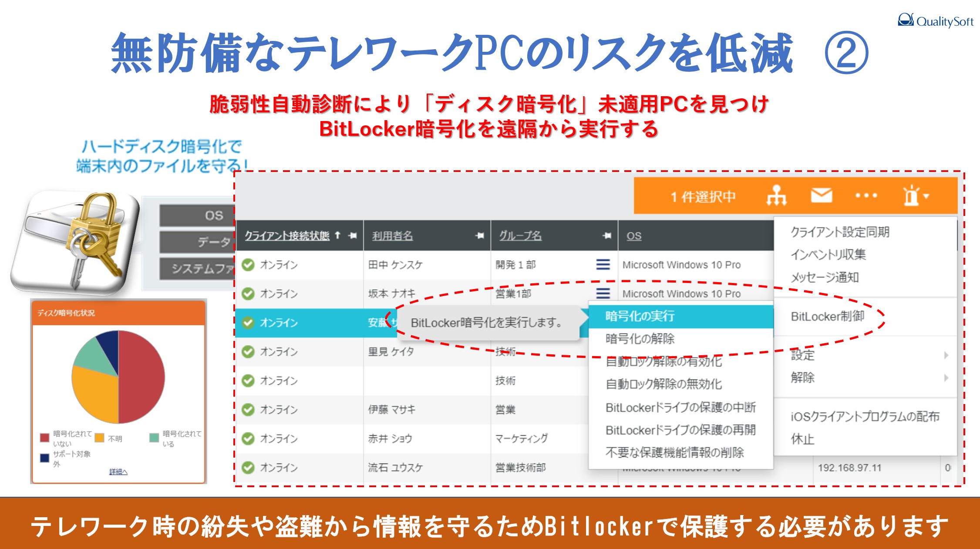The height and width of the screenshot is (549, 980).
Task: Click online status check for 赤井 ショウ
Action: tap(248, 438)
